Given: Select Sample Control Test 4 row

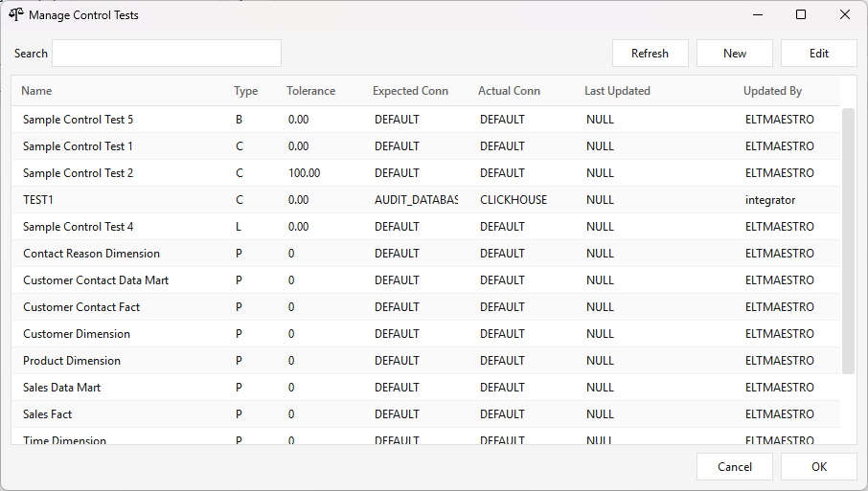Looking at the screenshot, I should point(425,227).
